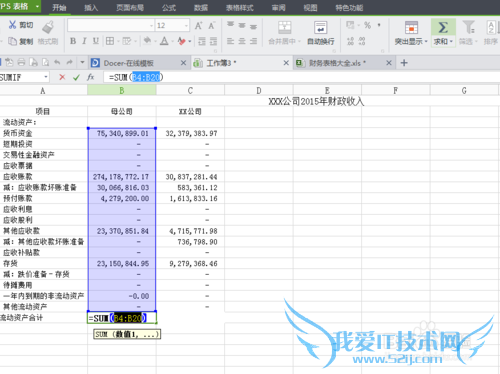500x374 pixels.
Task: Decrease decimal places
Action: (x=362, y=41)
